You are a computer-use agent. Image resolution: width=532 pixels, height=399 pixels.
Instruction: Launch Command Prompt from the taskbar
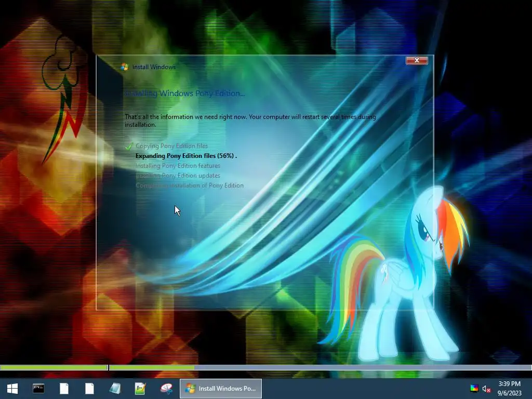(38, 389)
